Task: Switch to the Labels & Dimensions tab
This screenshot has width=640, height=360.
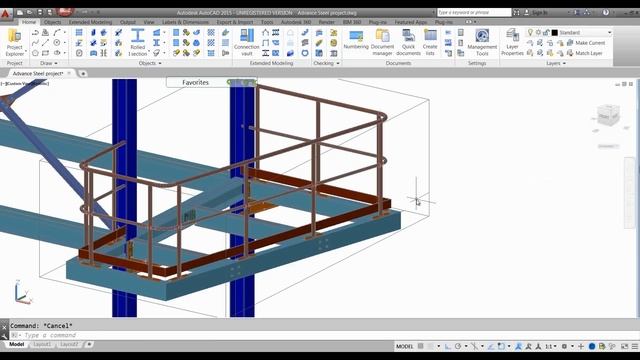Action: [x=185, y=22]
